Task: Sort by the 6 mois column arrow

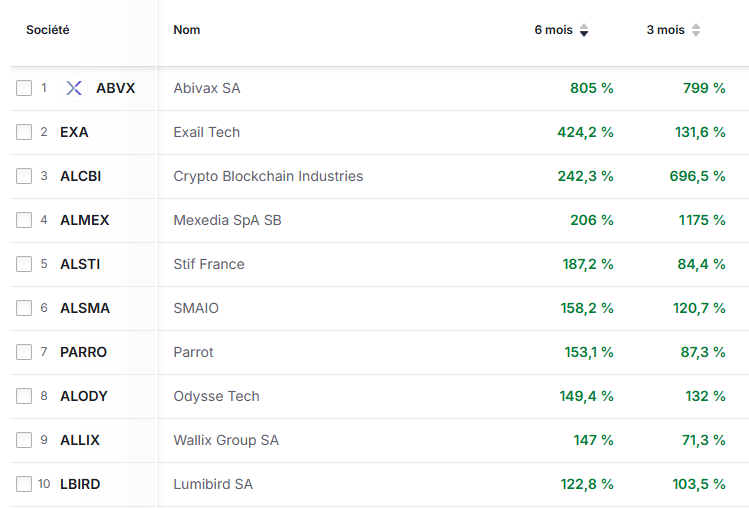Action: 584,31
